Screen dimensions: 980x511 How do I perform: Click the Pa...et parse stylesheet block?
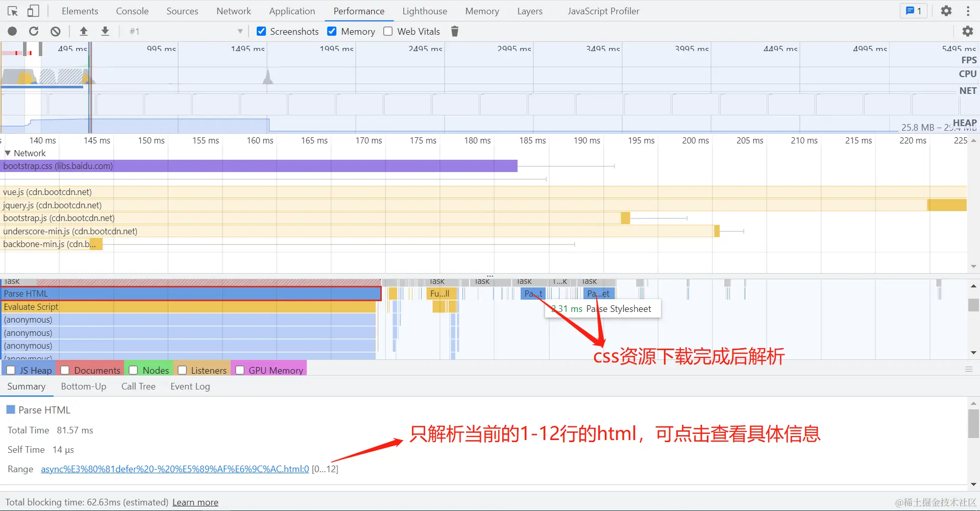coord(599,294)
